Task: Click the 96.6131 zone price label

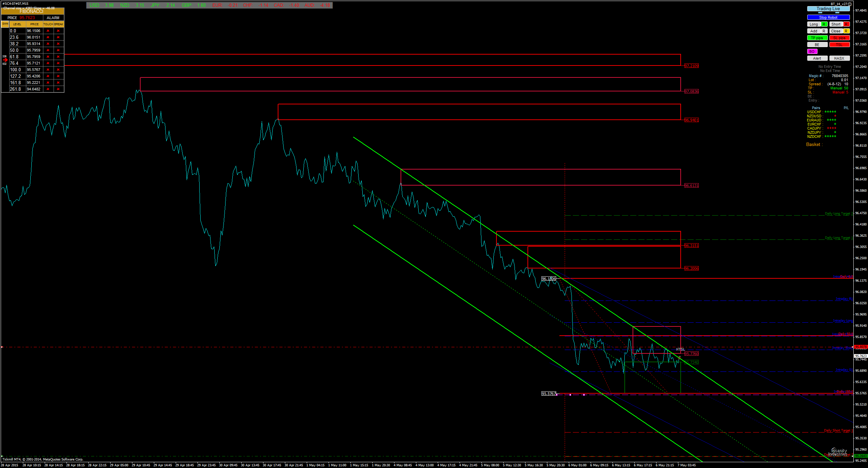Action: pyautogui.click(x=692, y=186)
